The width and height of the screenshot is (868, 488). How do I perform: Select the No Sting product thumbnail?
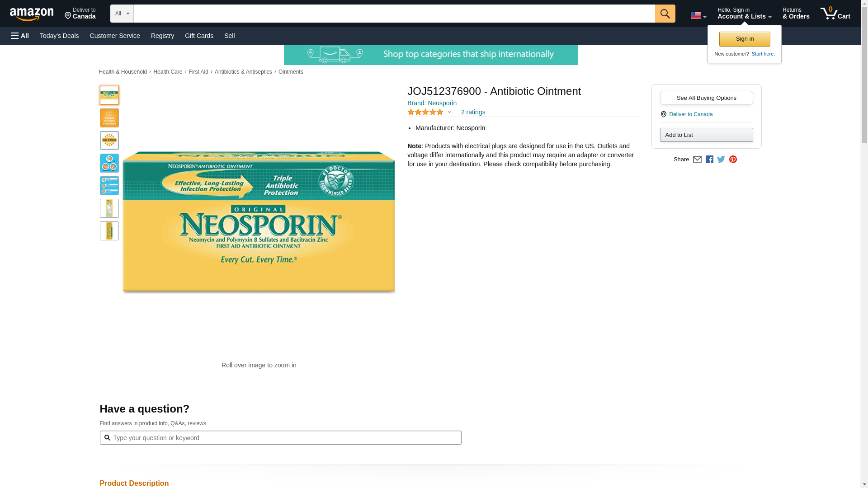[x=109, y=141]
